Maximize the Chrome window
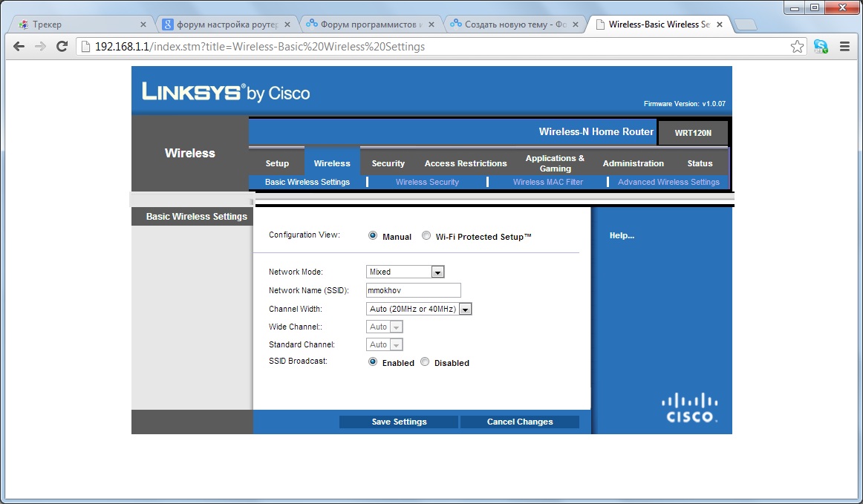This screenshot has width=863, height=504. pyautogui.click(x=815, y=7)
